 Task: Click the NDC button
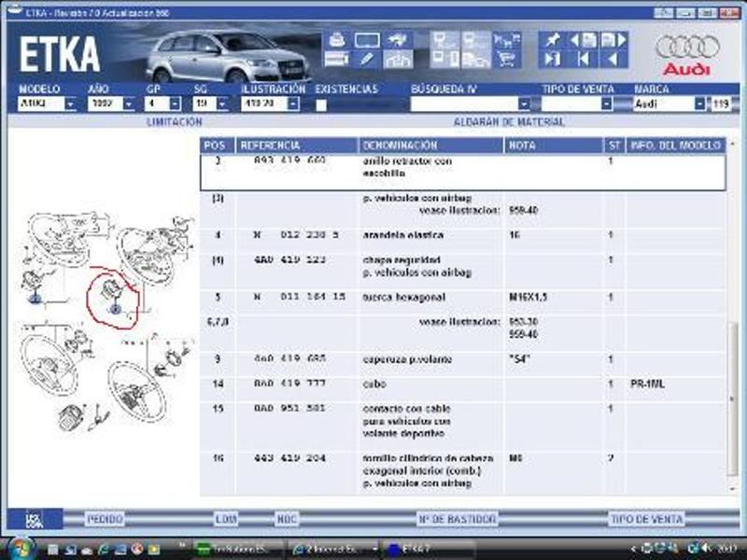[x=287, y=519]
